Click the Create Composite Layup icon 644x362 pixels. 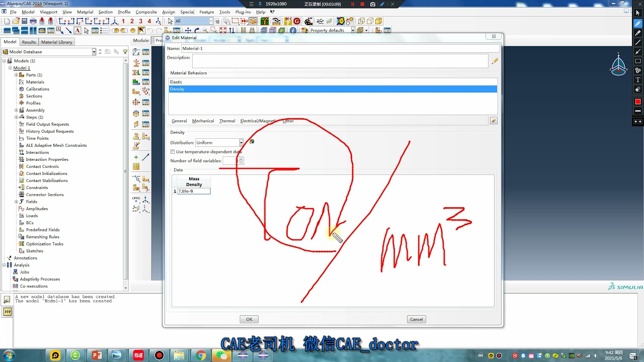(x=136, y=82)
